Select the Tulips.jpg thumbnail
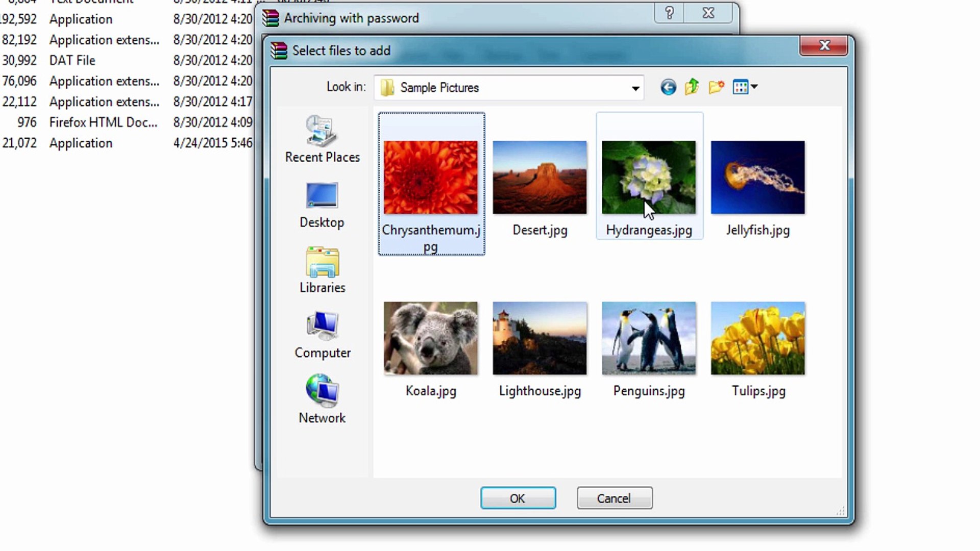 [757, 338]
